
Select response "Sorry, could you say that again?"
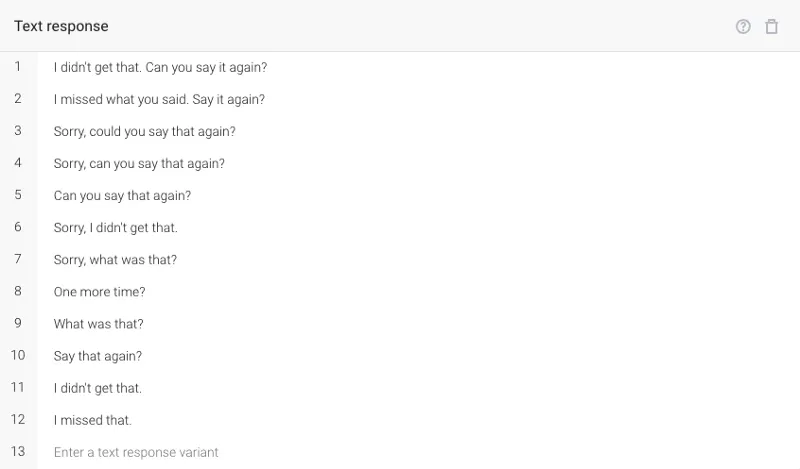(144, 132)
